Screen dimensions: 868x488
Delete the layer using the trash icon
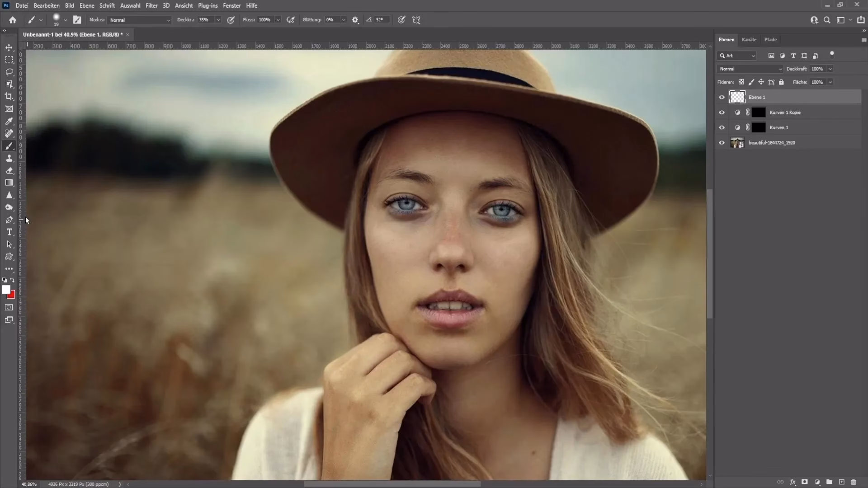[x=854, y=482]
